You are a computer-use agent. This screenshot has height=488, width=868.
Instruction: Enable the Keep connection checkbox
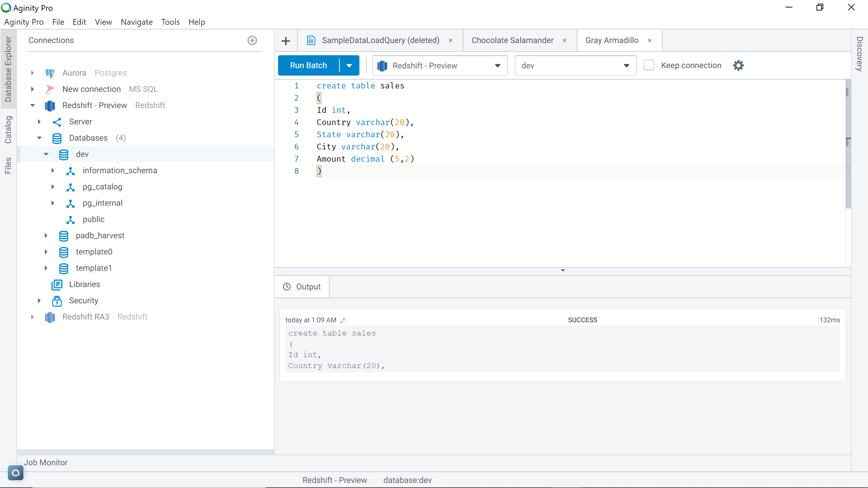(x=649, y=65)
